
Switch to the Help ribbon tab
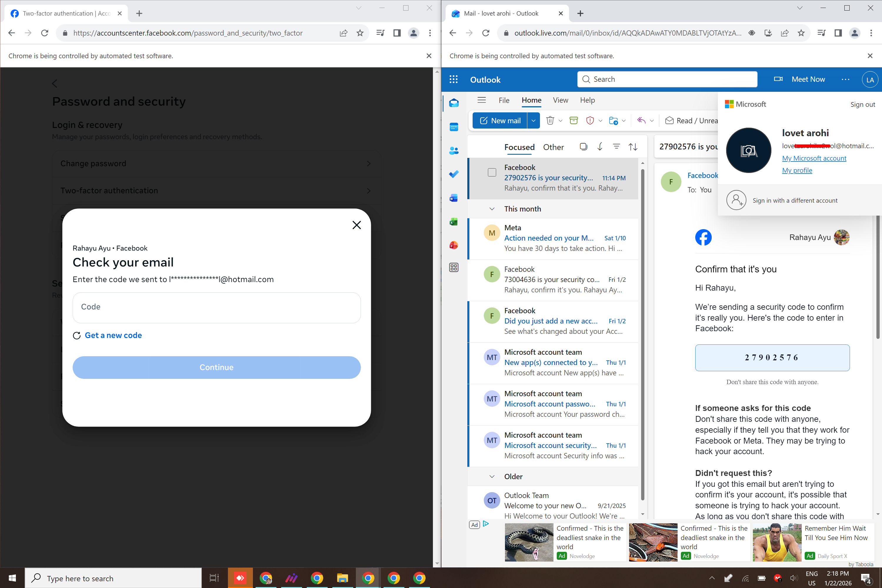point(587,100)
